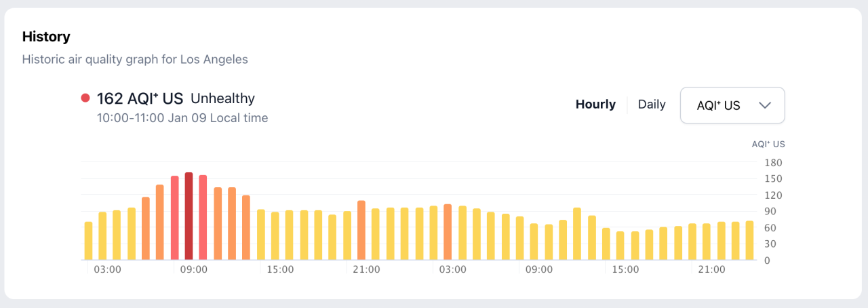Click the lone orange bar near the first 21:00 label
Image resolution: width=868 pixels, height=308 pixels.
(x=361, y=230)
